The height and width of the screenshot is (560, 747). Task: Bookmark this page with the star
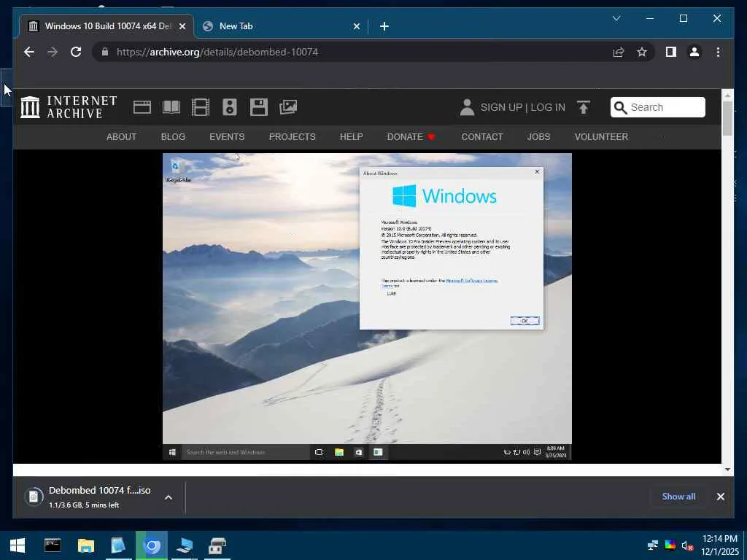(x=642, y=52)
